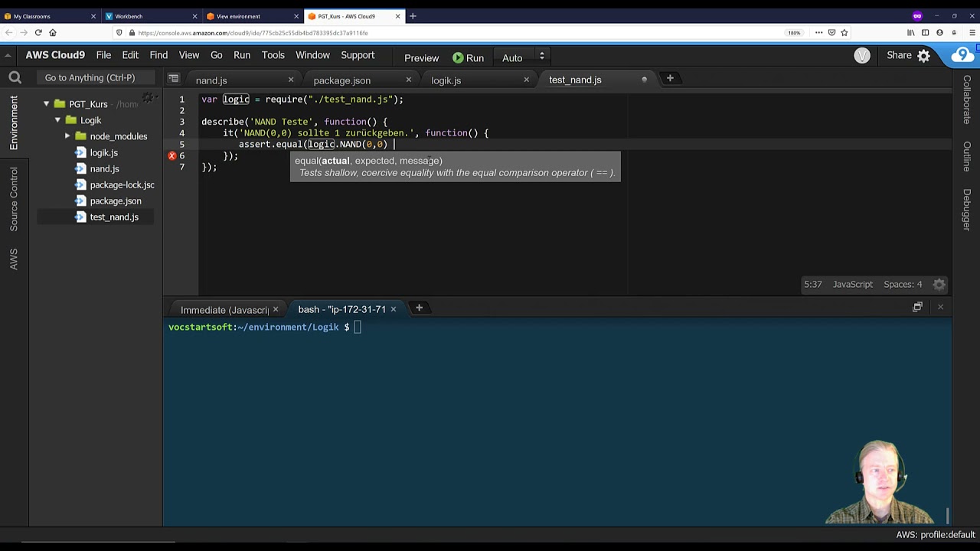Open logik.js in file tree
This screenshot has width=980, height=551.
click(x=103, y=152)
